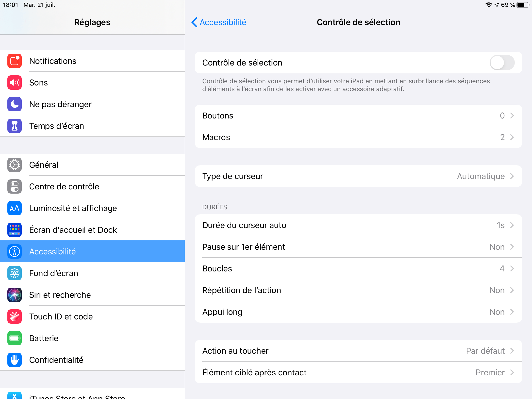Open Action au toucher setting
Image resolution: width=532 pixels, height=399 pixels.
(358, 351)
